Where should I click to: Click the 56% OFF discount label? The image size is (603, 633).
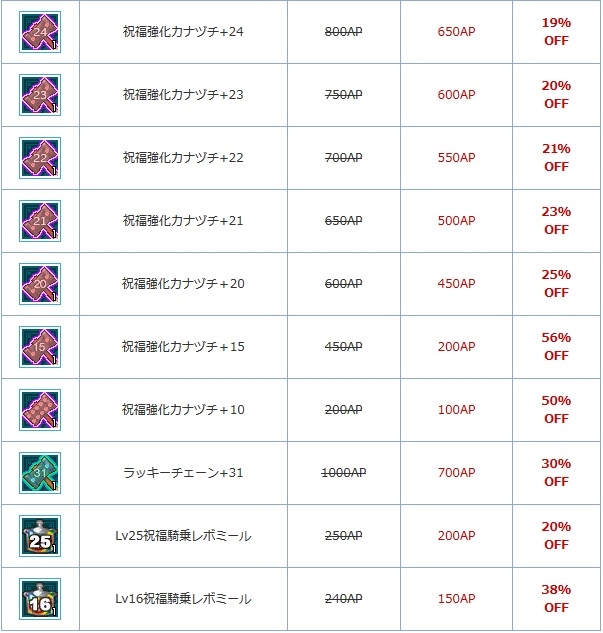pyautogui.click(x=556, y=347)
